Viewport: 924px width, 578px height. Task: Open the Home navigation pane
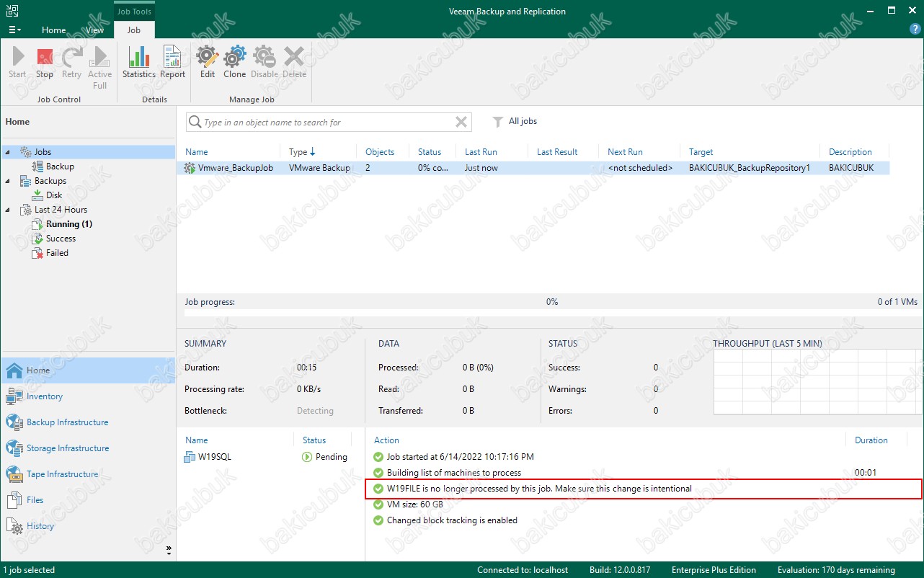coord(87,370)
